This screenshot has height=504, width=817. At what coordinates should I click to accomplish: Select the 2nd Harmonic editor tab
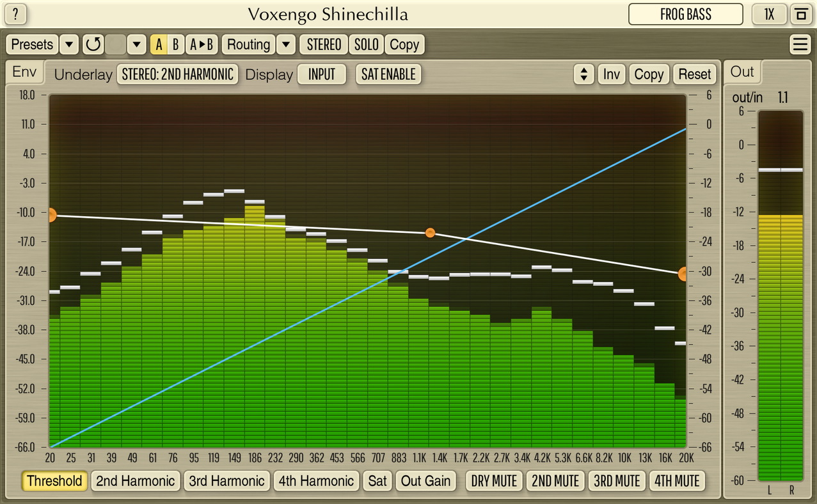[x=135, y=480]
